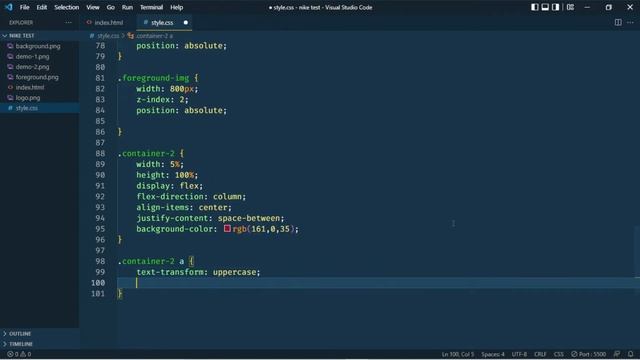640x360 pixels.
Task: Open Explorer Views and More Actions ellipsis
Action: click(69, 22)
